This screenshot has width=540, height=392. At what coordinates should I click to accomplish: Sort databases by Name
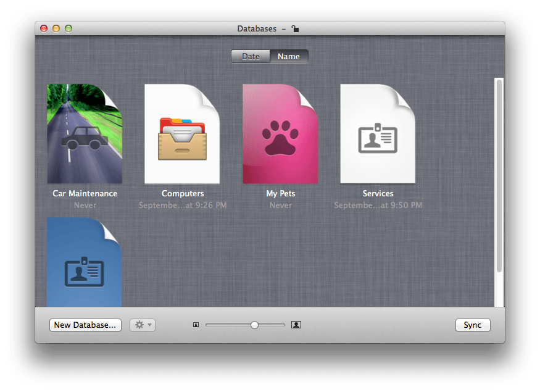[x=289, y=57]
